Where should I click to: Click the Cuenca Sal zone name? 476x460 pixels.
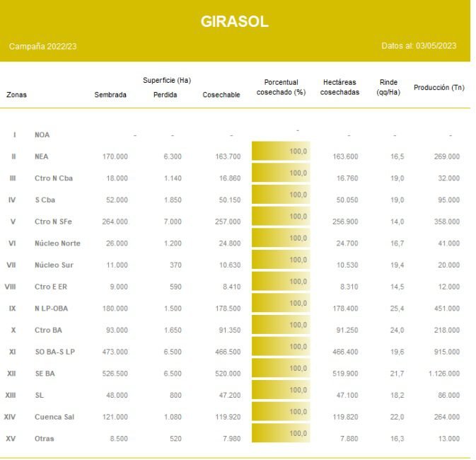[54, 417]
